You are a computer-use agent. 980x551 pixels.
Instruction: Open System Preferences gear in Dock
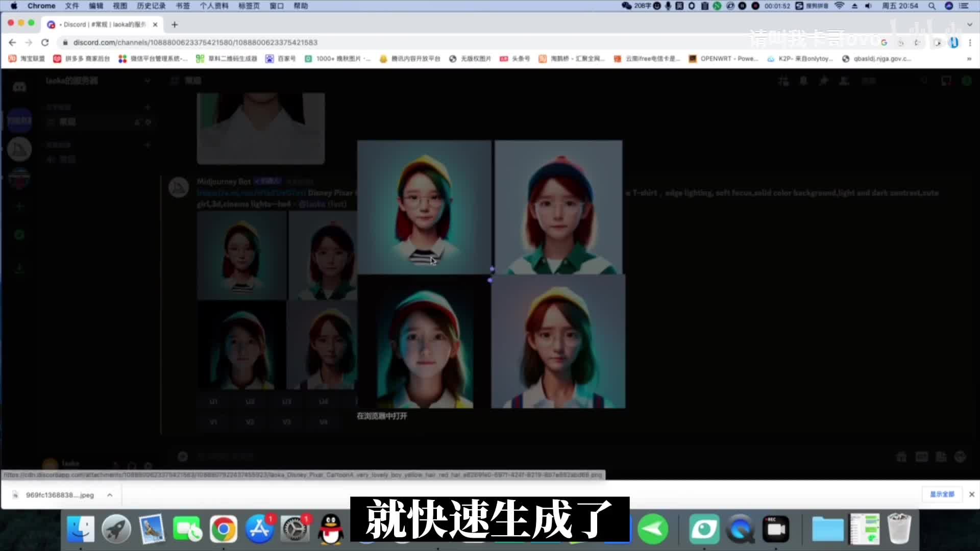295,529
